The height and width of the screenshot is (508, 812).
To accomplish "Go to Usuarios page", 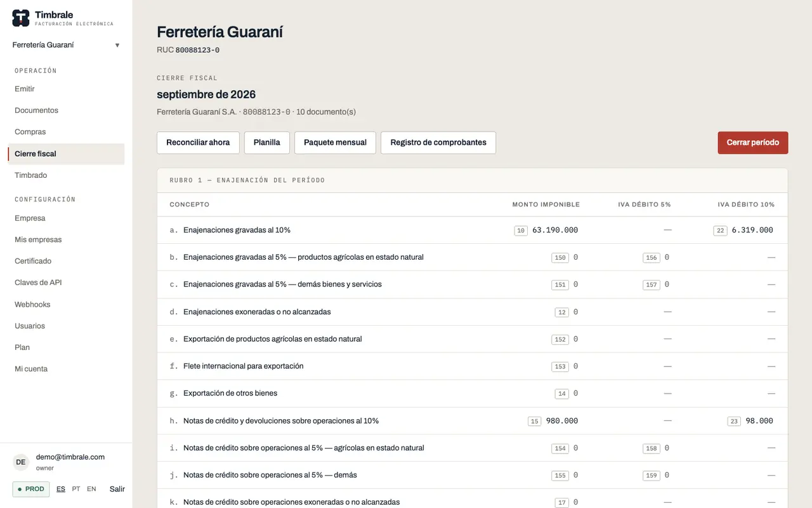I will (x=30, y=326).
